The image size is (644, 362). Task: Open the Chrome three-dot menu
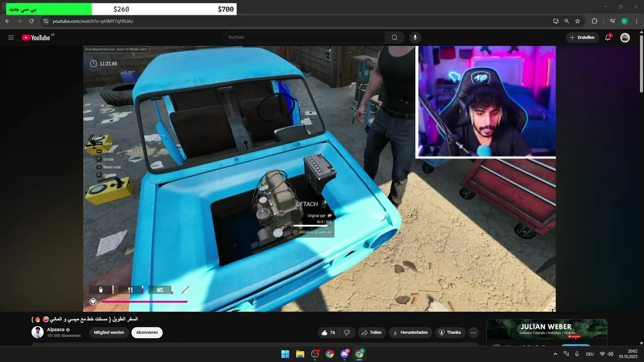[637, 21]
